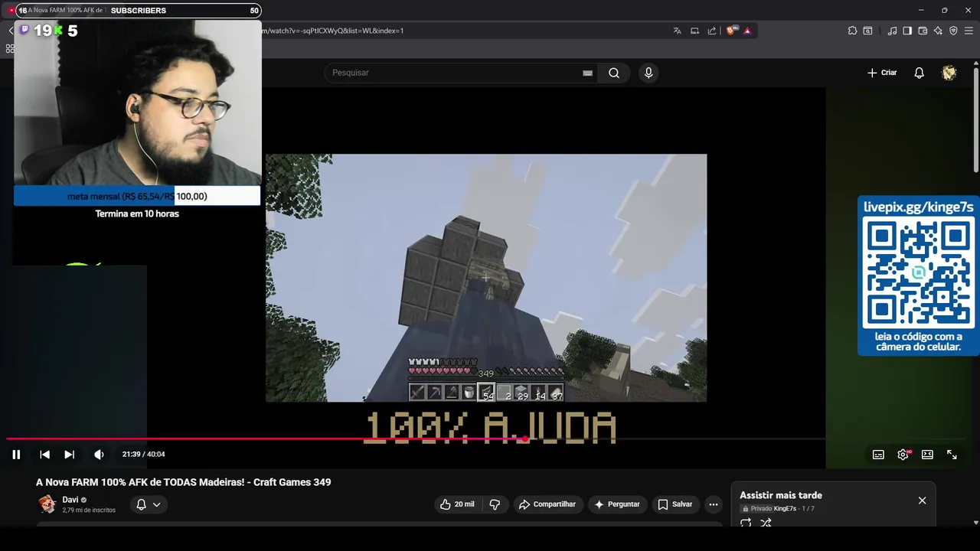Image resolution: width=980 pixels, height=551 pixels.
Task: Open the Brave Wallet icon
Action: tap(923, 31)
